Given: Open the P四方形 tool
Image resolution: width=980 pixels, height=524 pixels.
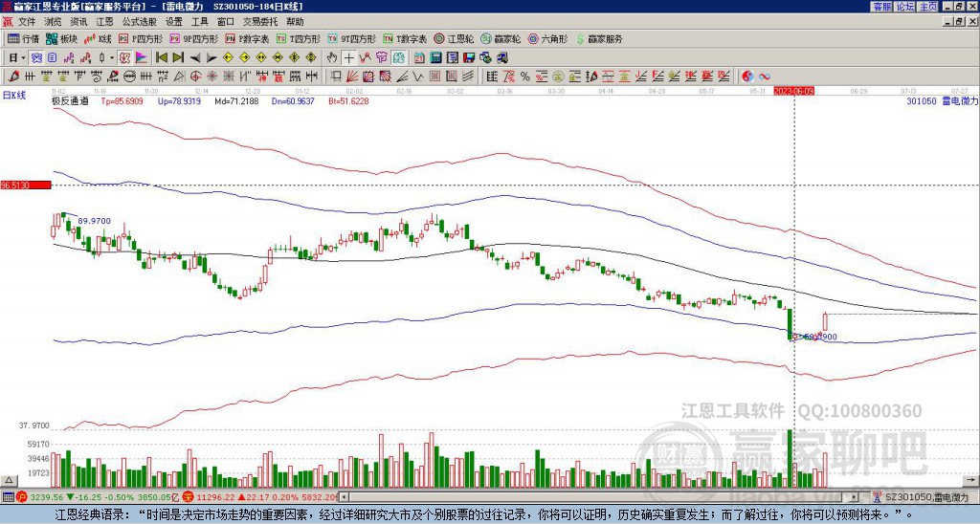Looking at the screenshot, I should point(141,38).
